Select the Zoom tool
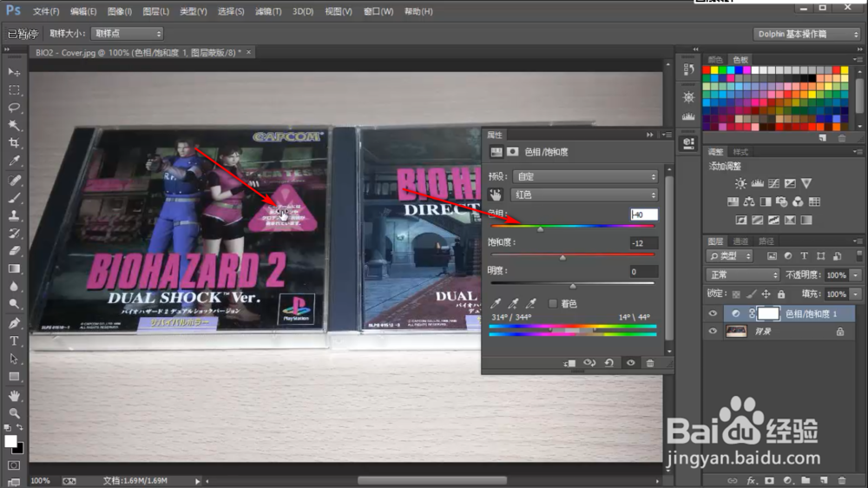The width and height of the screenshot is (868, 488). tap(14, 413)
